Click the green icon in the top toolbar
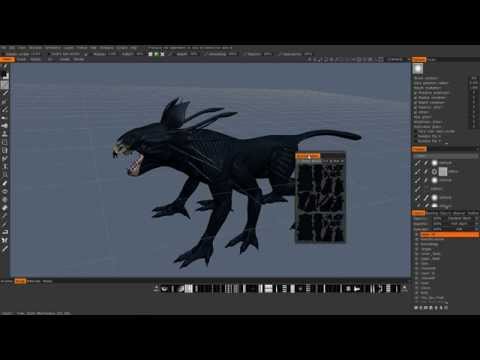This screenshot has width=480, height=360. pyautogui.click(x=156, y=54)
